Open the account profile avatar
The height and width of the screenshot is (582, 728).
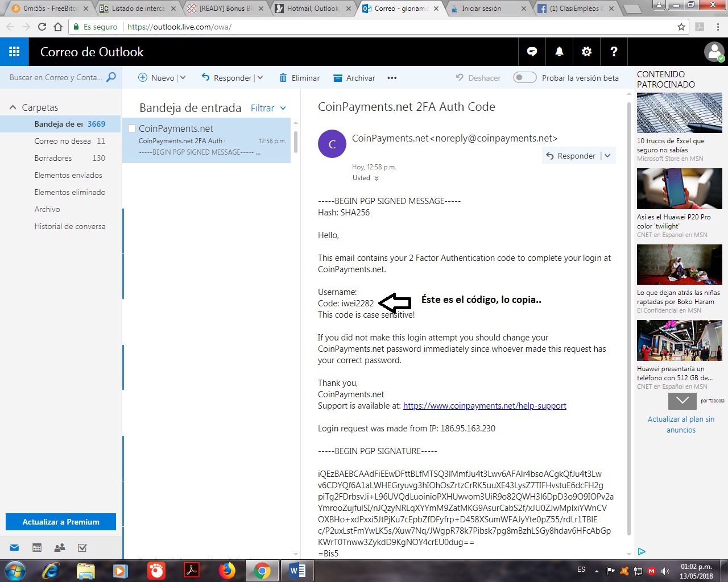[714, 52]
